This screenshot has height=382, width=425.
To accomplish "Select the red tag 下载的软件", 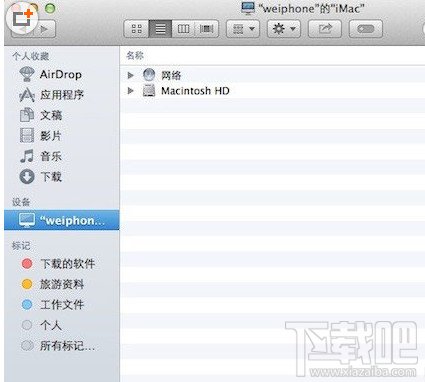I will pyautogui.click(x=58, y=264).
